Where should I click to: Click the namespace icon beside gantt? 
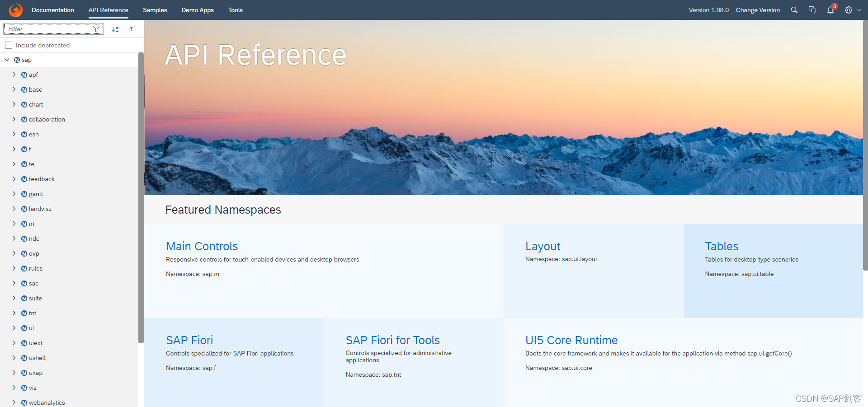tap(24, 194)
